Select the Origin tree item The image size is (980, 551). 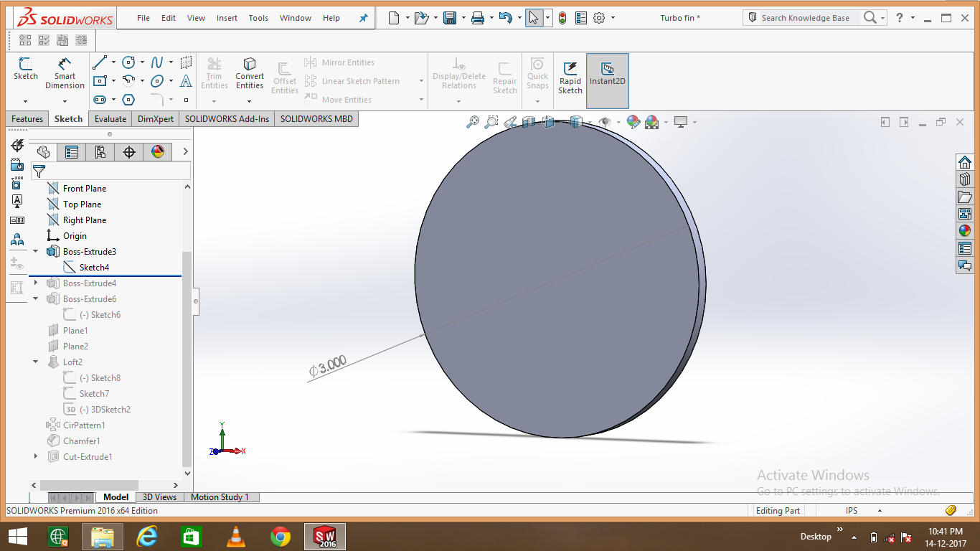coord(67,236)
